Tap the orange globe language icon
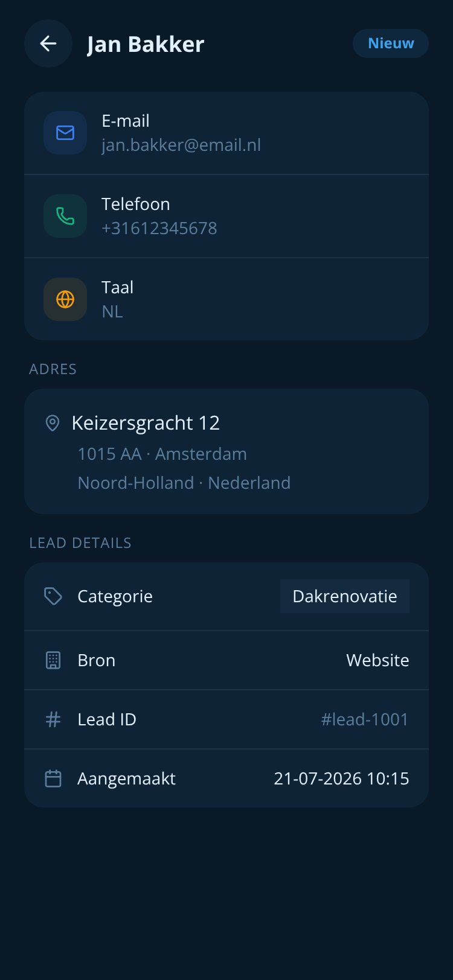Screen dimensions: 453x980 click(x=65, y=299)
